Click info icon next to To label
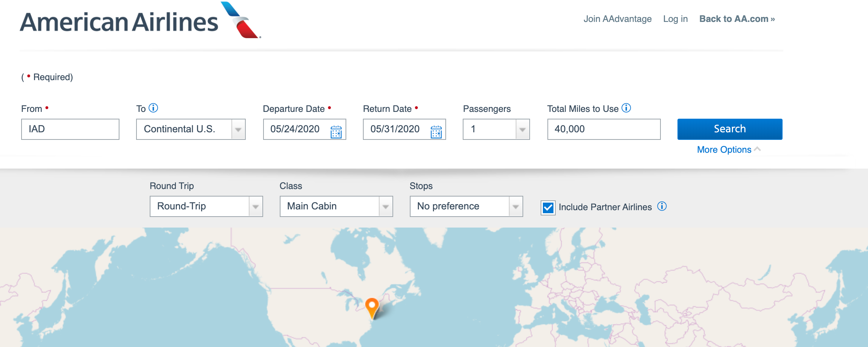The image size is (868, 347). (x=153, y=108)
